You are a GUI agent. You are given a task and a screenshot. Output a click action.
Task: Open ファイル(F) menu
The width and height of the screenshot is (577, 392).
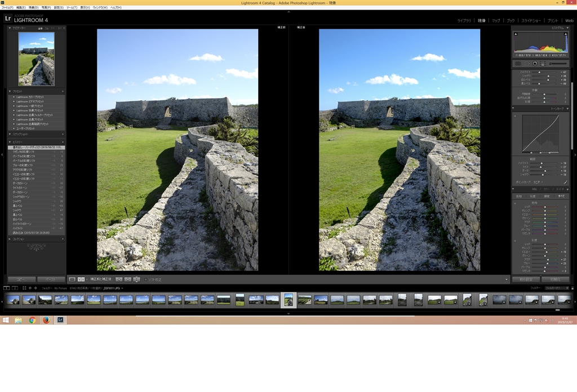pos(7,7)
